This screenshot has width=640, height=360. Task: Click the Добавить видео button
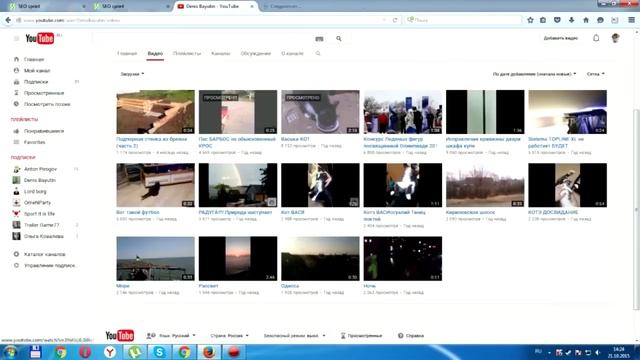pyautogui.click(x=560, y=38)
